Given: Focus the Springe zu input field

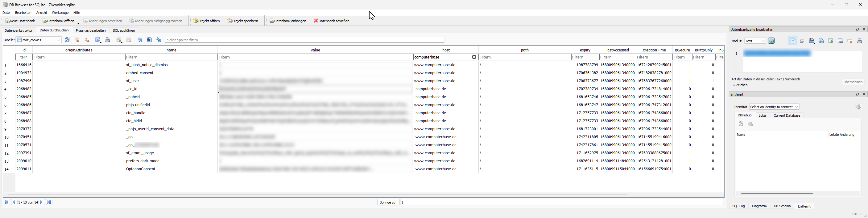Looking at the screenshot, I should point(562,202).
